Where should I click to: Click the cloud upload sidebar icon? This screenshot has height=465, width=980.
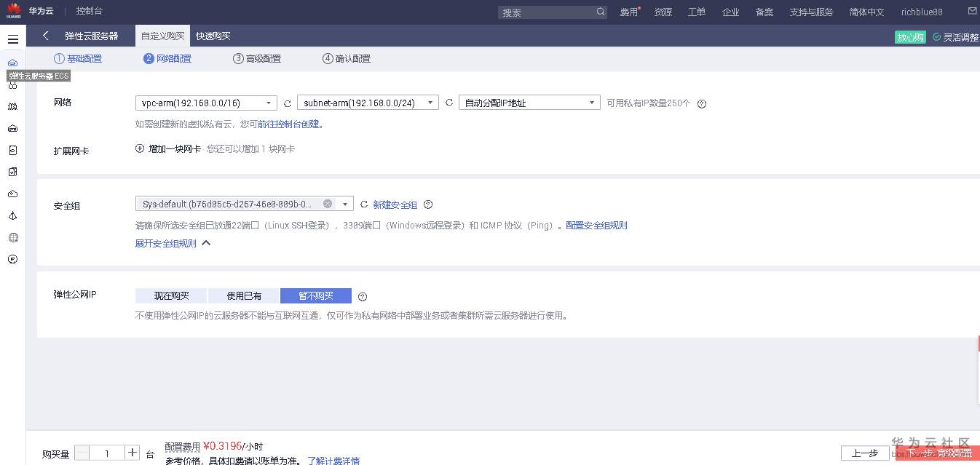point(12,194)
